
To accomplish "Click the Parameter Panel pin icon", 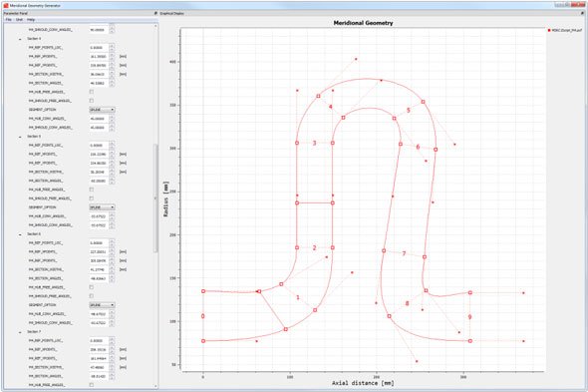I will point(155,13).
